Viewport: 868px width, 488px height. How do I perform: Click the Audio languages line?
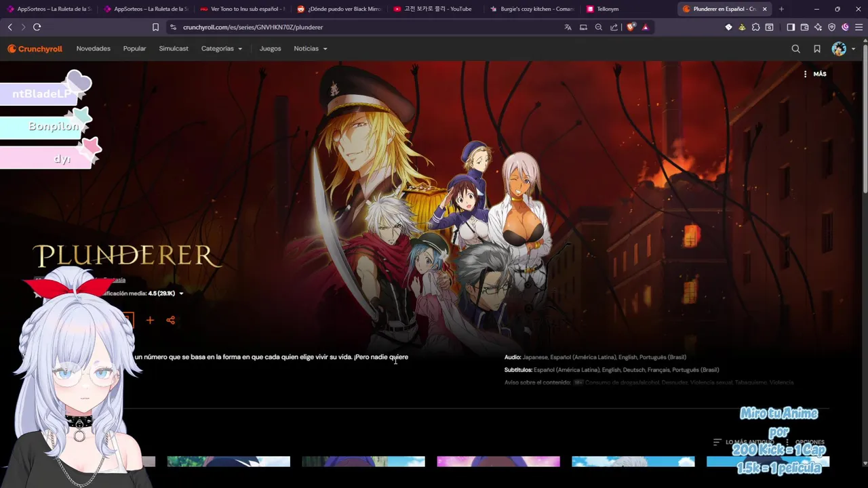tap(595, 357)
